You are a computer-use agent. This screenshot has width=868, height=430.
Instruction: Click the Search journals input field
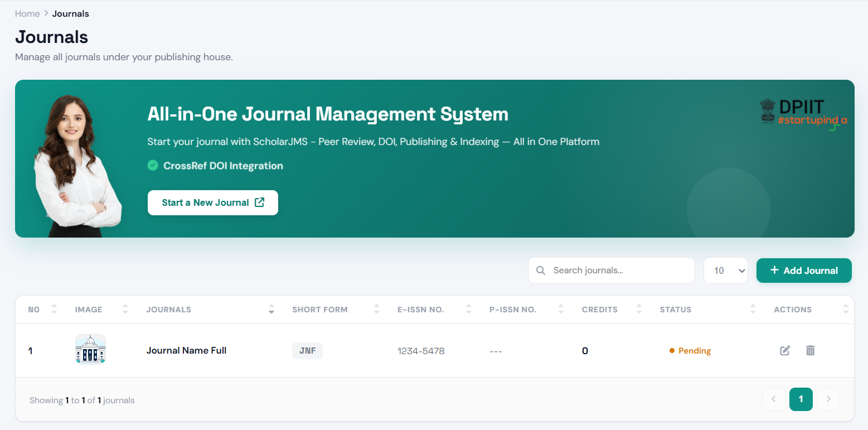click(612, 270)
